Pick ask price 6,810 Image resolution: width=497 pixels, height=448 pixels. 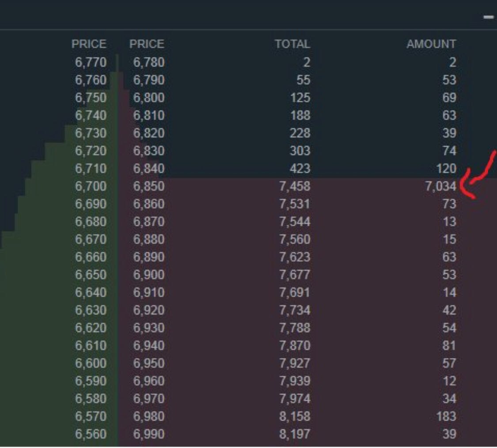coord(149,116)
